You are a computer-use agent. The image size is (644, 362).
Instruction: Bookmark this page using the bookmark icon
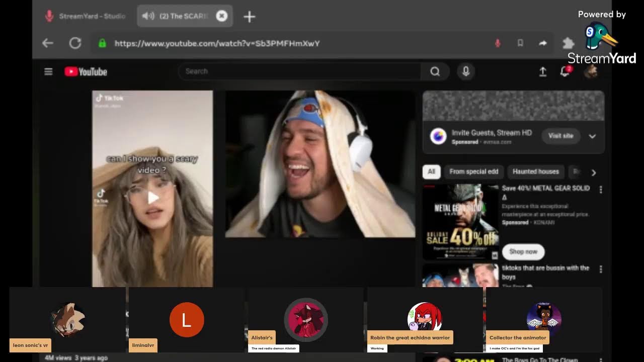(x=520, y=43)
